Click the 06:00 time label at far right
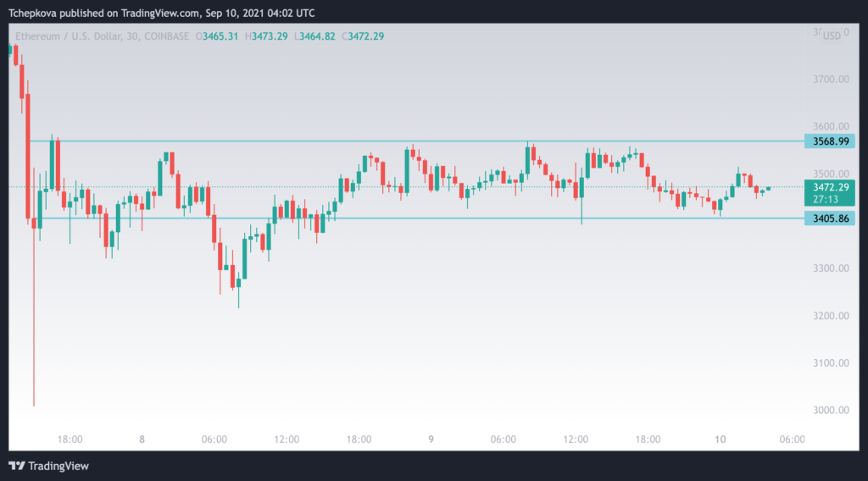Image resolution: width=868 pixels, height=481 pixels. [x=793, y=440]
